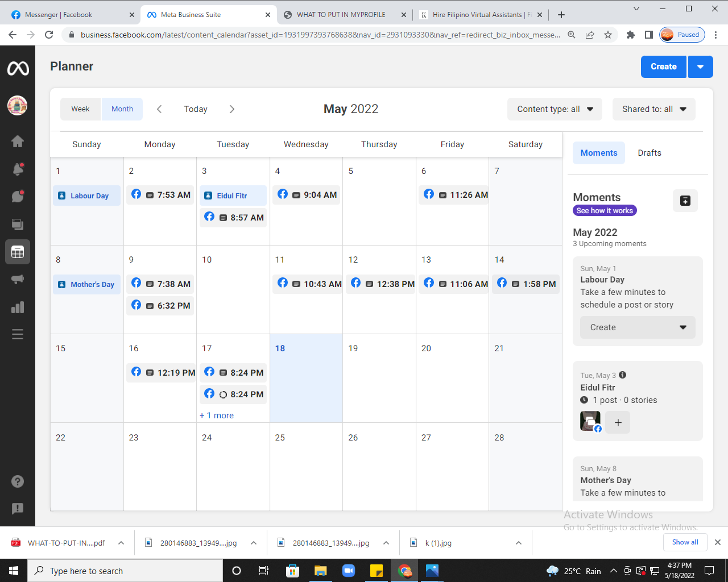Switch planner to Week view
Viewport: 728px width, 582px height.
tap(80, 109)
